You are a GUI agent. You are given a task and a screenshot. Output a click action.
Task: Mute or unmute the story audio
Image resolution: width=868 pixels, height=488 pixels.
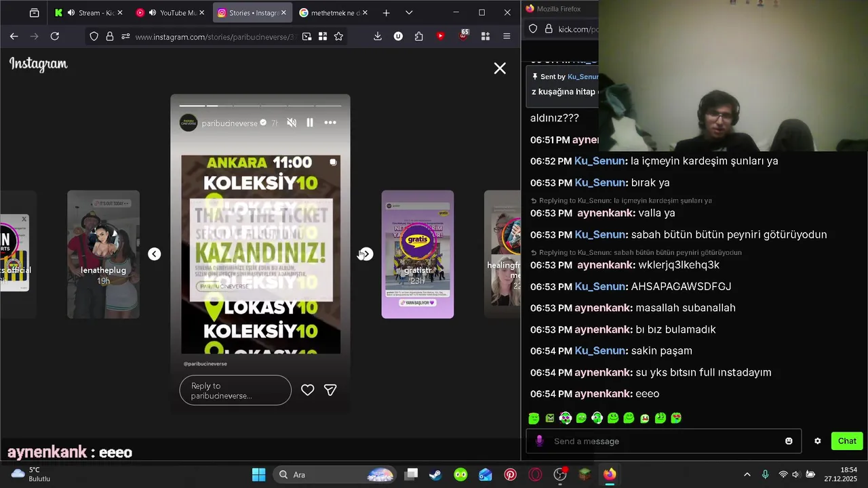292,123
